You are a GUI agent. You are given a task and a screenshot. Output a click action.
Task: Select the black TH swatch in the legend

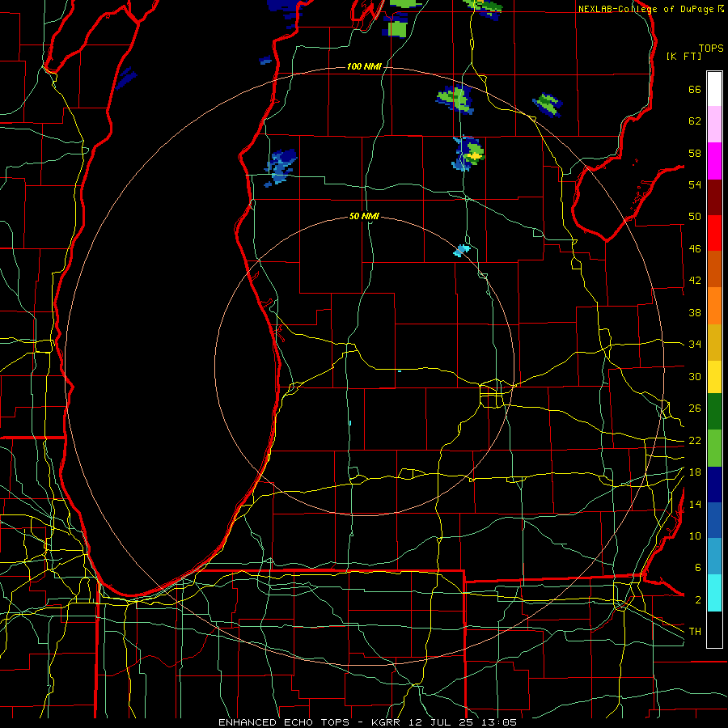tap(714, 629)
